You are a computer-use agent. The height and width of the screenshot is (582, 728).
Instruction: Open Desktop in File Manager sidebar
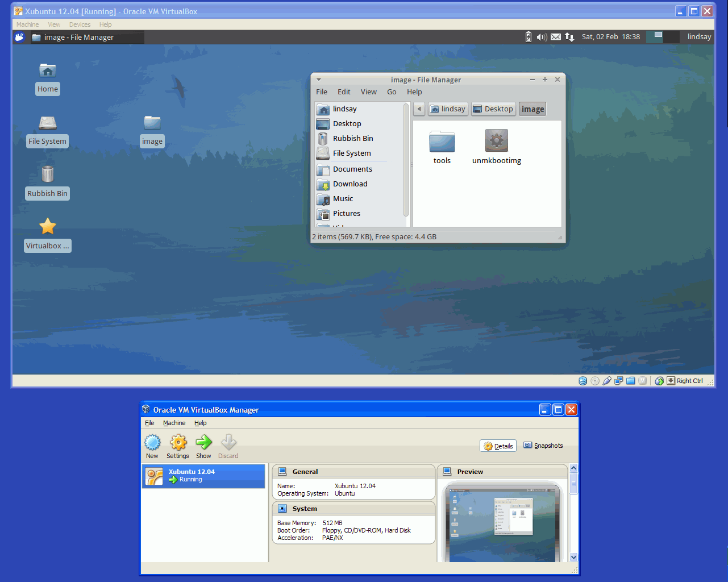(359, 123)
